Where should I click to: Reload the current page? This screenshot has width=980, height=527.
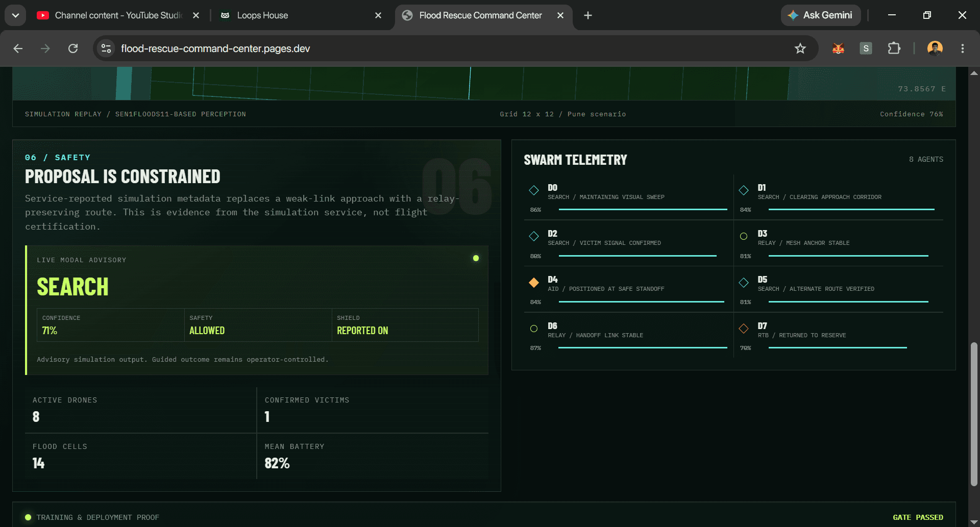click(73, 48)
